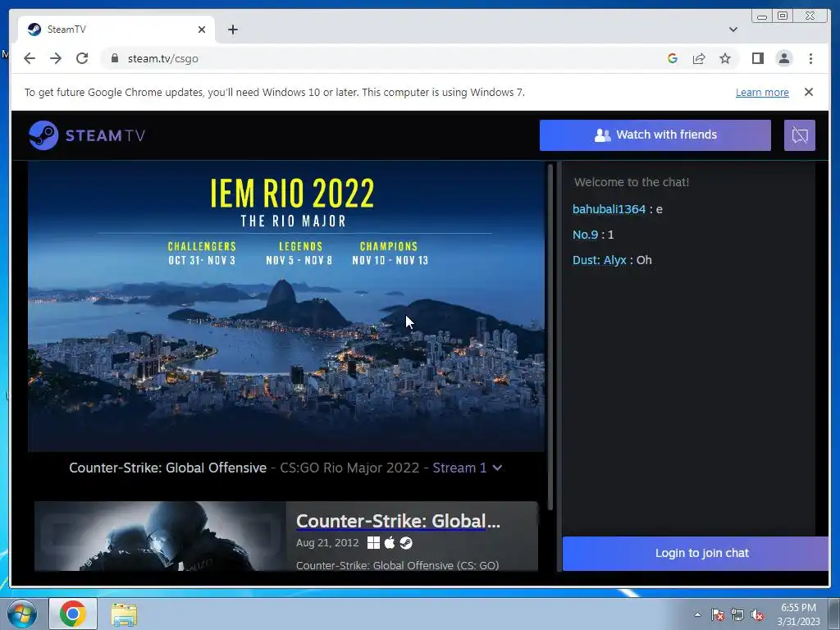This screenshot has width=840, height=630.
Task: Open File Explorer from taskbar
Action: pyautogui.click(x=124, y=614)
